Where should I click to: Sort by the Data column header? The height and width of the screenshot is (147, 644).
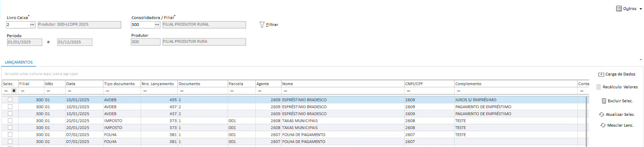click(x=84, y=84)
